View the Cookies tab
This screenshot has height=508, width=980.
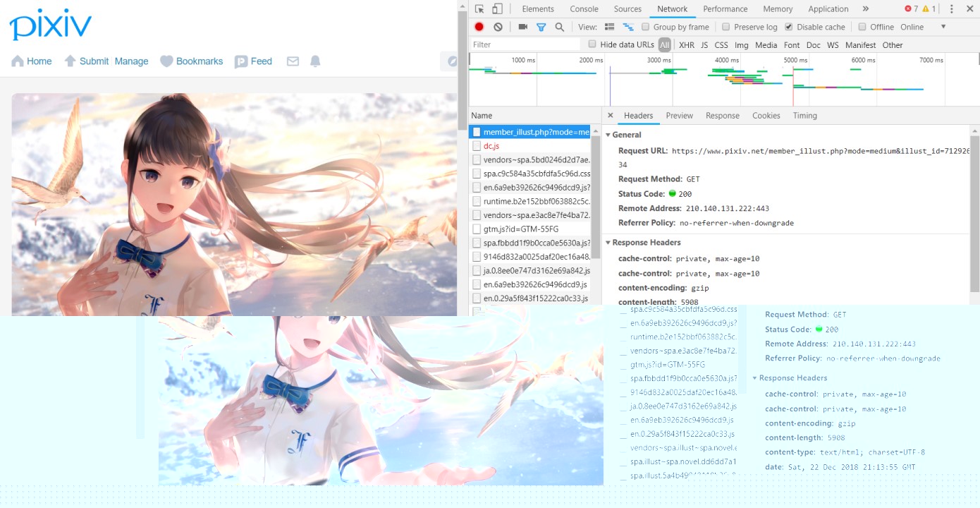pyautogui.click(x=766, y=116)
